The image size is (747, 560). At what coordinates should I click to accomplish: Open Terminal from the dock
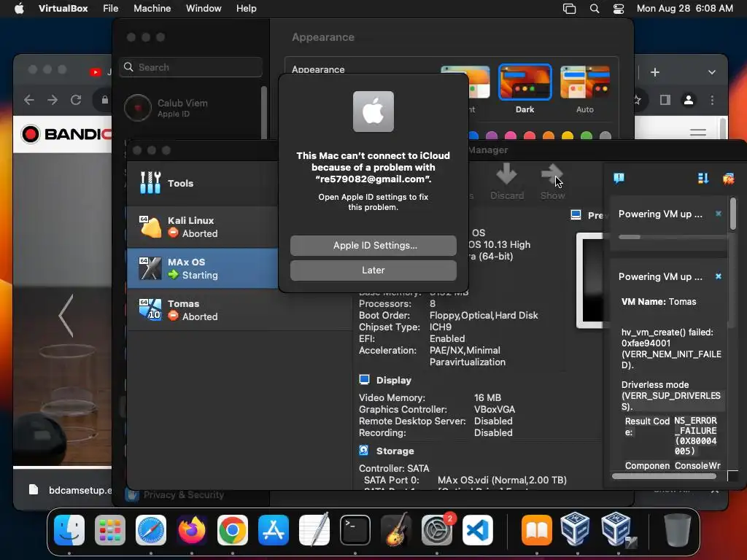click(x=355, y=530)
